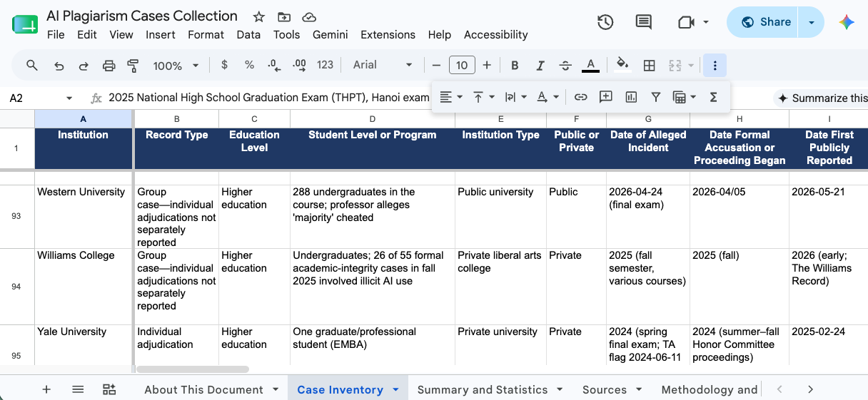Open the Gemini sparkle icon
Screen dimensions: 868x400
[x=847, y=22]
